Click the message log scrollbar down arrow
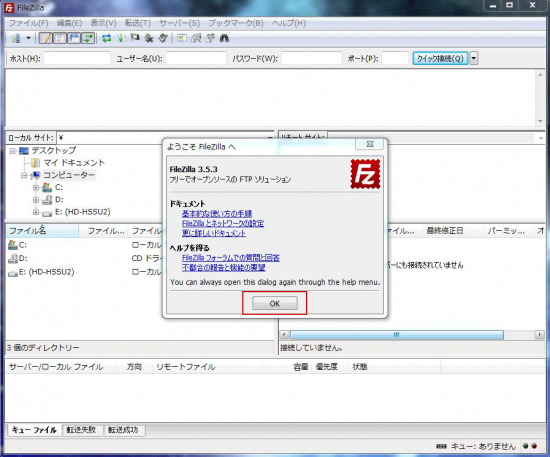 (540, 121)
